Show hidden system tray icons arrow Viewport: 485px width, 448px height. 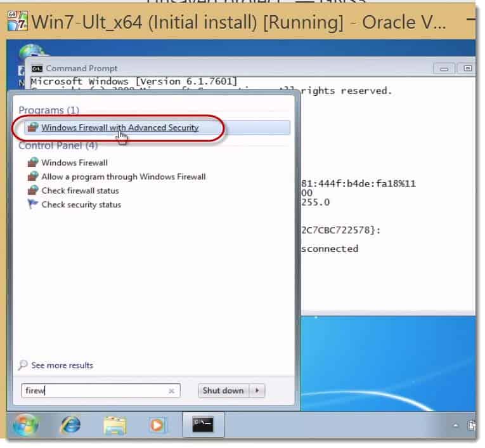click(x=456, y=426)
